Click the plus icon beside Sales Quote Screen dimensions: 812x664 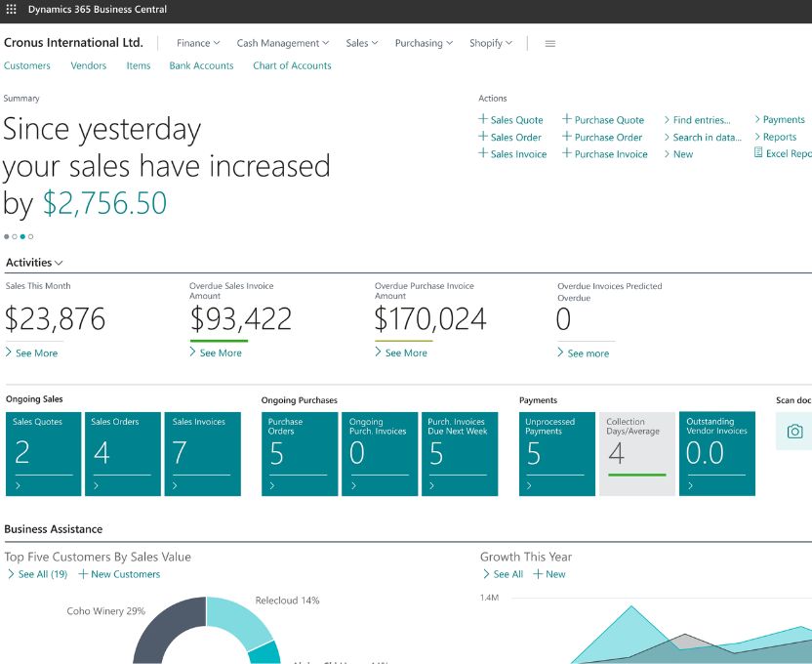[483, 119]
